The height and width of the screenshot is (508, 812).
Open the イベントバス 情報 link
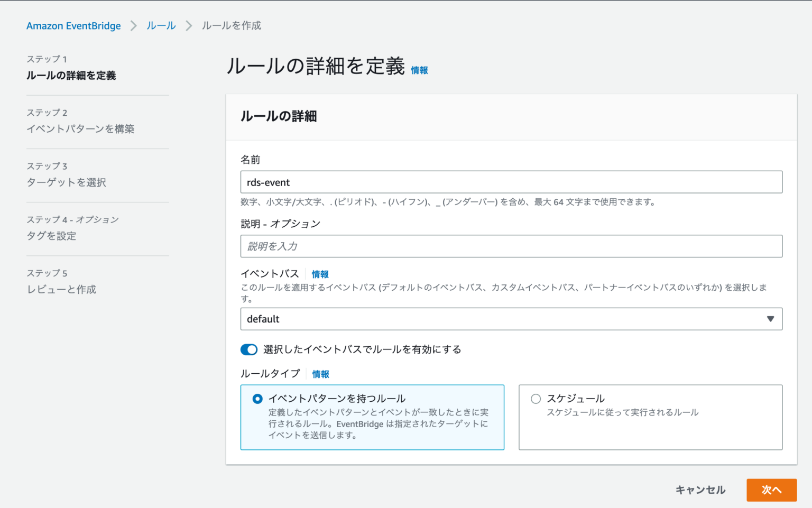[320, 274]
